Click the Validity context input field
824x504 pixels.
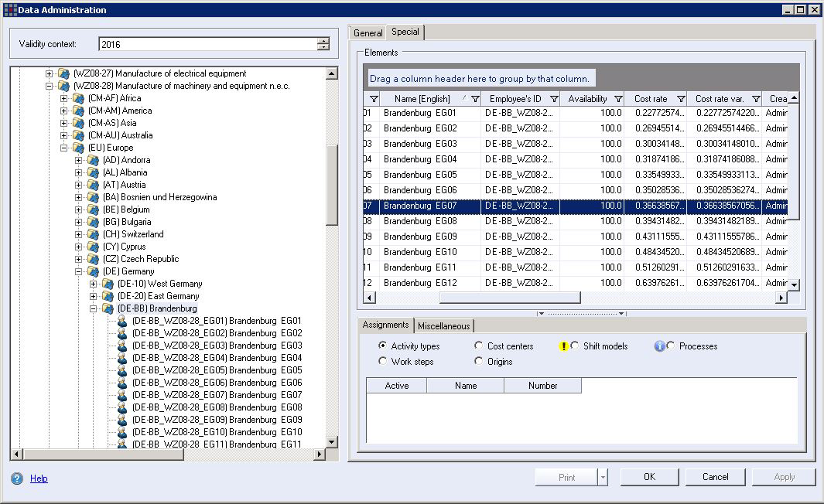208,44
